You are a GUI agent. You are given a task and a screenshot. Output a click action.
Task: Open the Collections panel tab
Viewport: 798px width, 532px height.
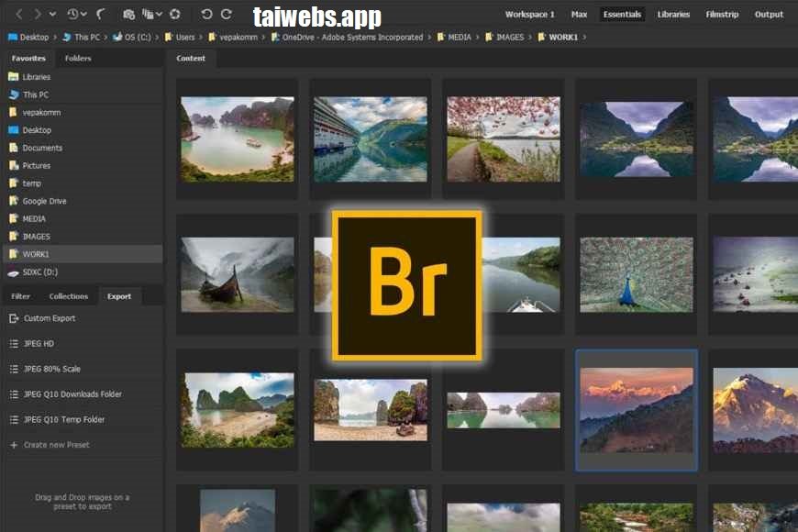69,296
